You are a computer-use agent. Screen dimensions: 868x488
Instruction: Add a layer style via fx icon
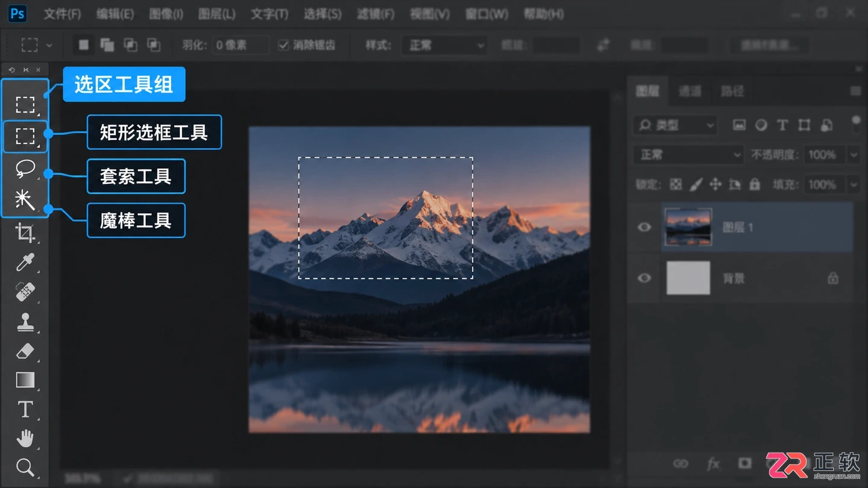tap(713, 463)
